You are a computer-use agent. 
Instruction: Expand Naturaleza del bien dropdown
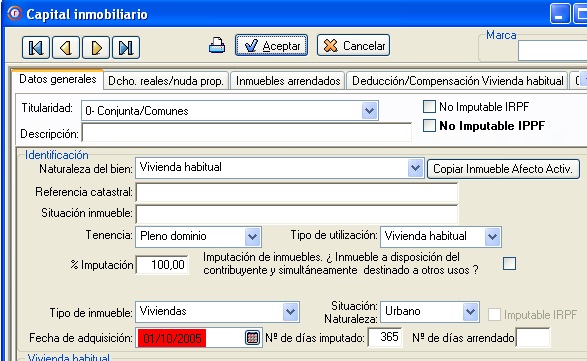(415, 168)
